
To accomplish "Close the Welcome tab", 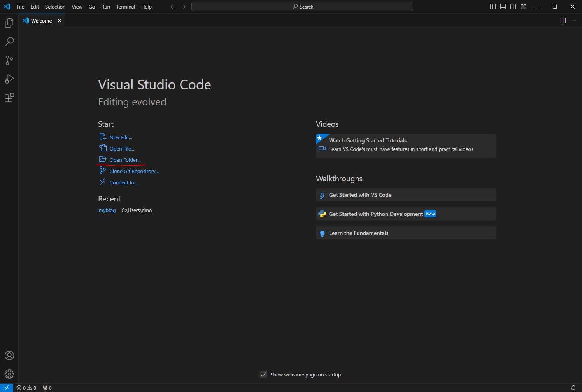I will pos(60,21).
